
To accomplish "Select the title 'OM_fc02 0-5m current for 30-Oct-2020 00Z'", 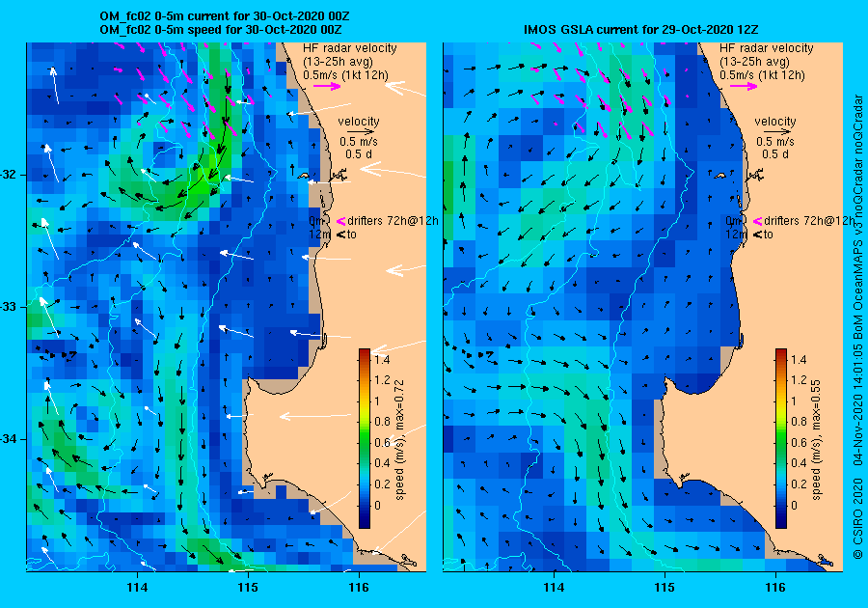I will [x=224, y=16].
